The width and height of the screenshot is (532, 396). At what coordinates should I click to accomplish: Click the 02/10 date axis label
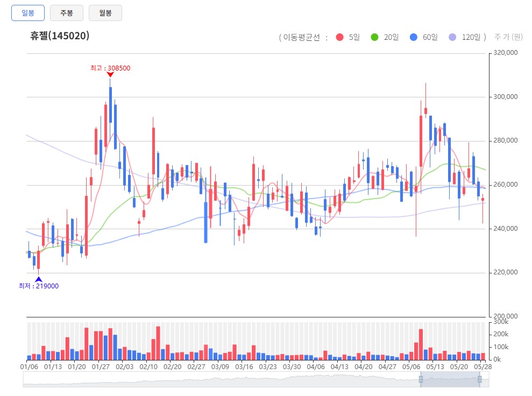tap(148, 367)
